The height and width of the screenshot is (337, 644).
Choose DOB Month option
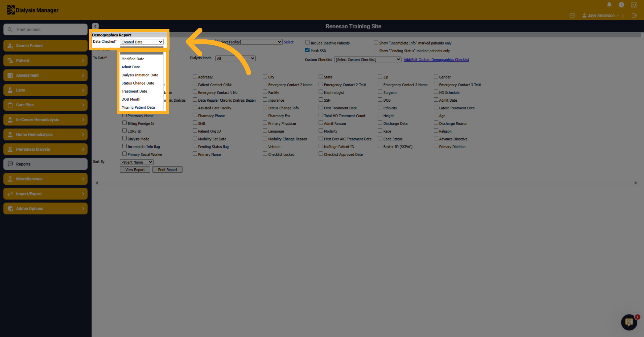pos(141,99)
